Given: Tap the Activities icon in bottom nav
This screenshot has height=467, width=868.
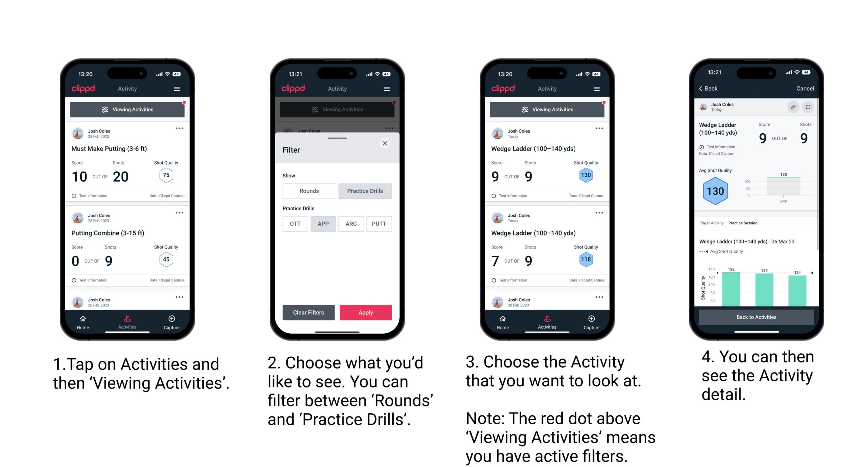Looking at the screenshot, I should tap(128, 320).
